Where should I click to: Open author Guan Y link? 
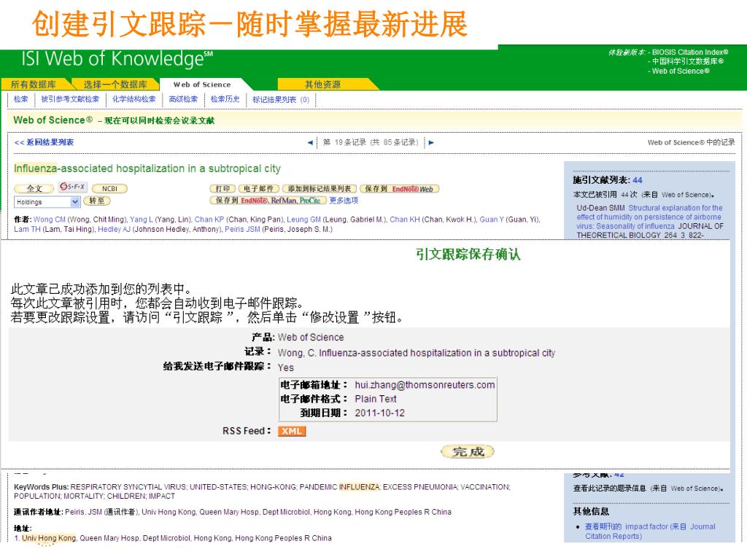click(x=492, y=219)
